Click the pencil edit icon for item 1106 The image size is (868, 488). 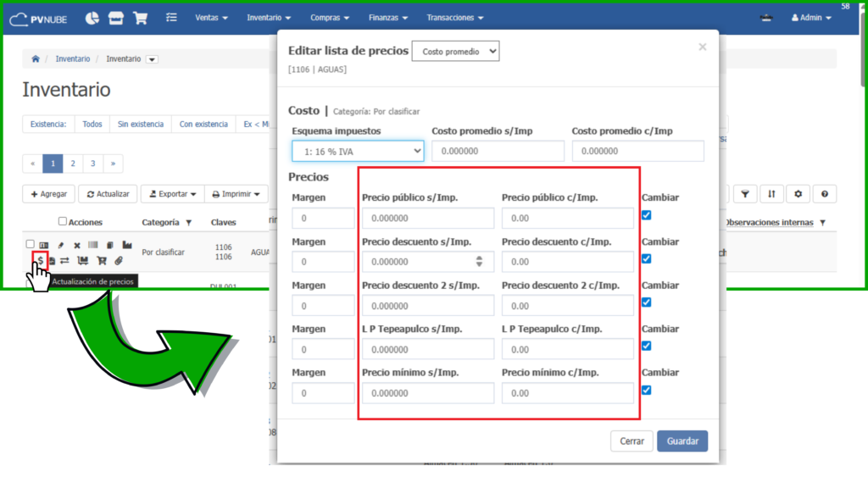click(x=60, y=245)
